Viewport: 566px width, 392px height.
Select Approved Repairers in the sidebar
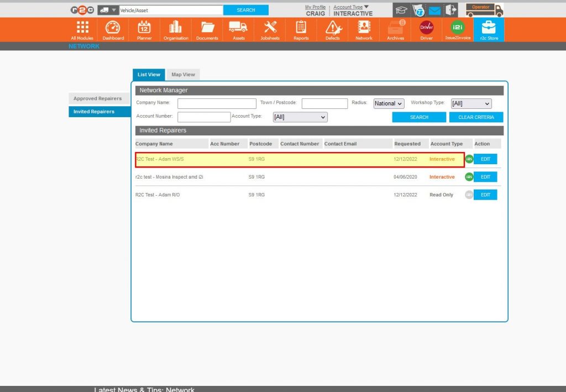[x=98, y=98]
